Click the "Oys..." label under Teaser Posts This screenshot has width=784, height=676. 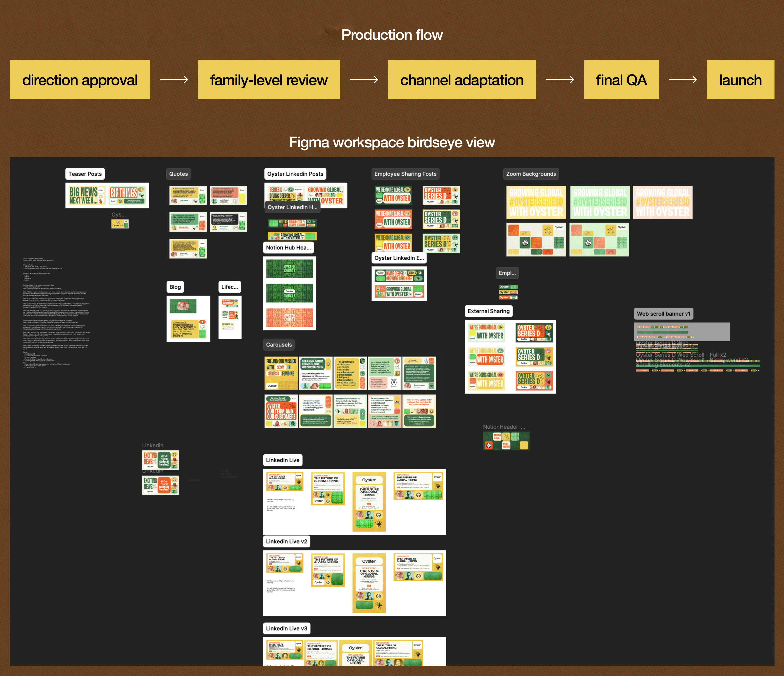(119, 215)
